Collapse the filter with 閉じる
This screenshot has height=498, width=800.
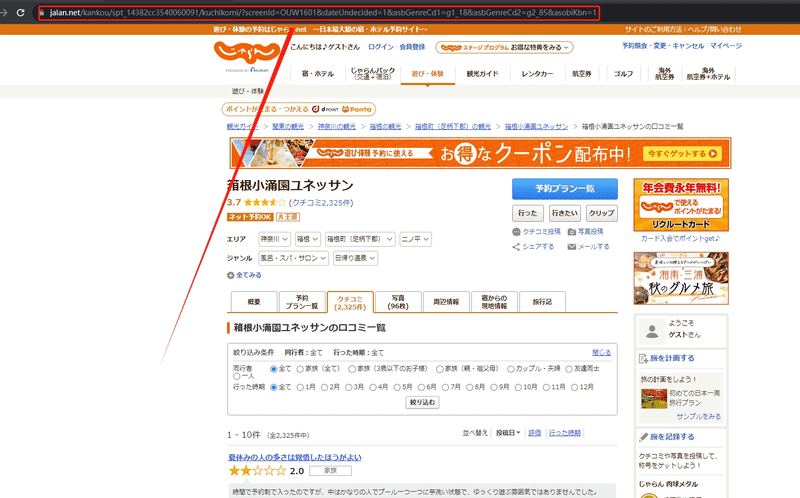pos(601,353)
